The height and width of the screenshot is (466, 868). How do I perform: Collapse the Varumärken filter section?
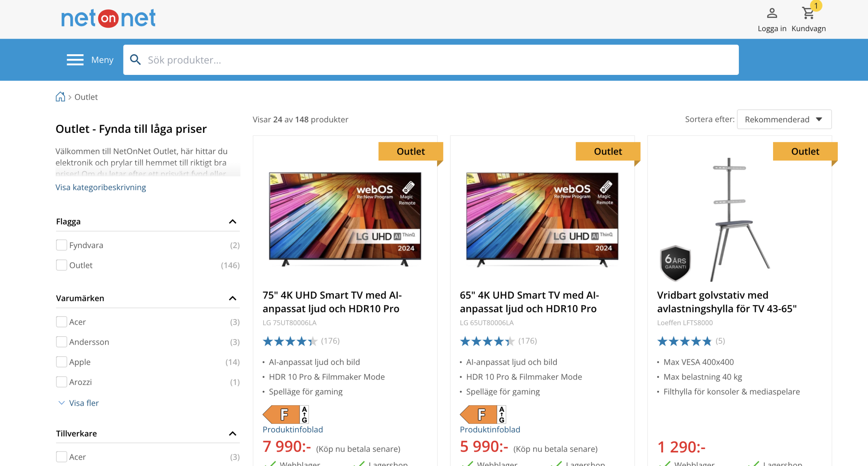tap(233, 298)
